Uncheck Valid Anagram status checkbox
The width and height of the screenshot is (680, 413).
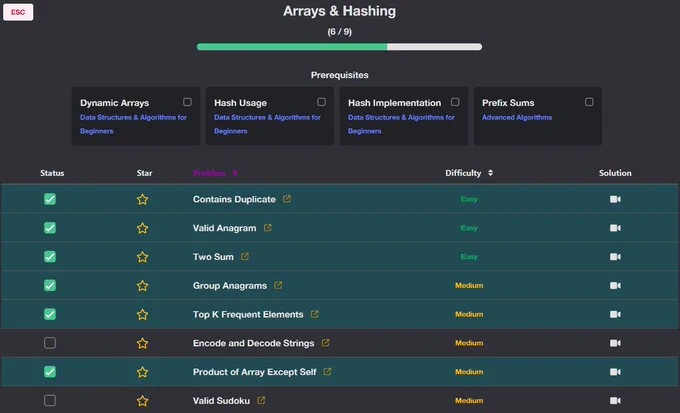50,228
